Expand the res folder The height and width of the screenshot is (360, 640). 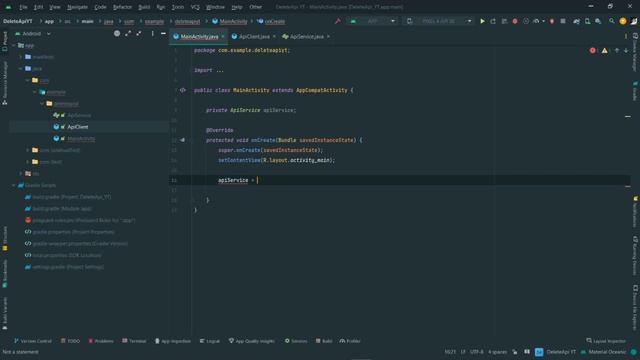click(21, 173)
